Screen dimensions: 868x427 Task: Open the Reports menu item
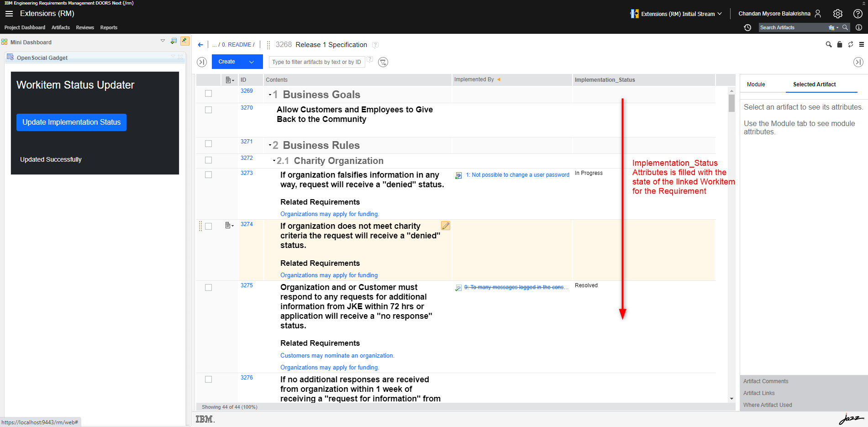tap(109, 27)
